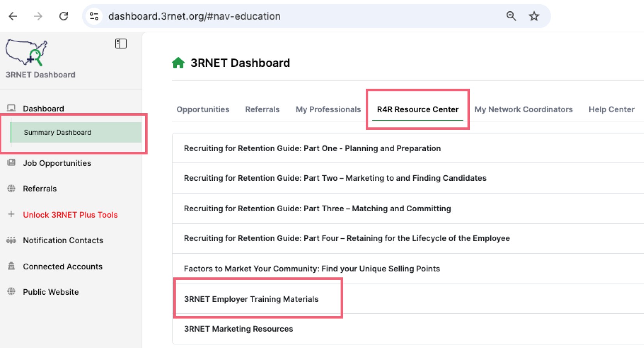Open Notification Contacts

[63, 240]
